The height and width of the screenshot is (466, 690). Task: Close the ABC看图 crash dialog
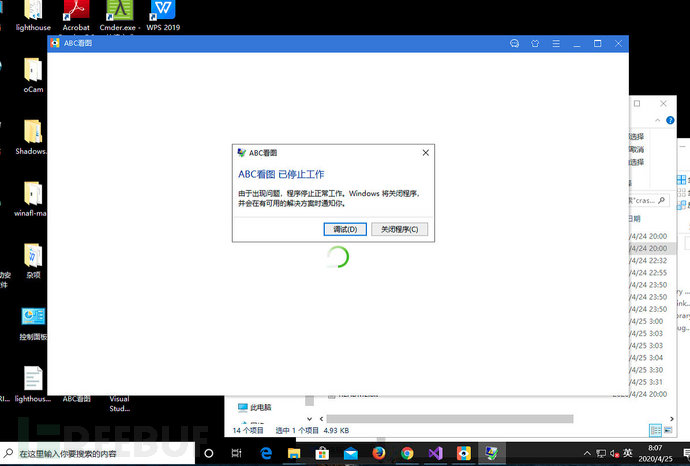(425, 153)
